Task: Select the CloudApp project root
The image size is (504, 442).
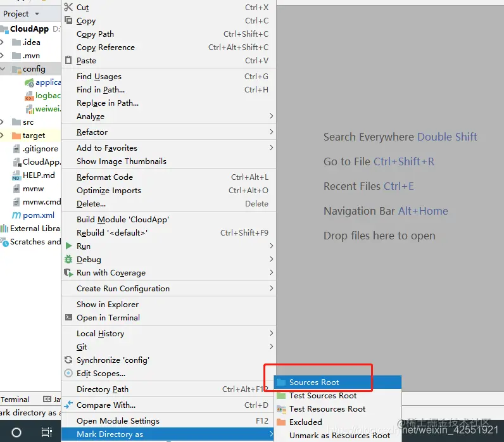Action: coord(29,29)
